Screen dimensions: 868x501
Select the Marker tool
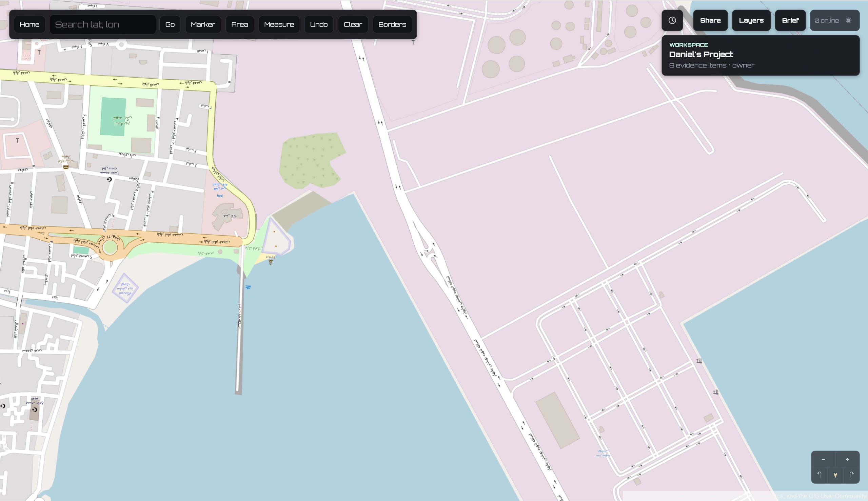(203, 24)
